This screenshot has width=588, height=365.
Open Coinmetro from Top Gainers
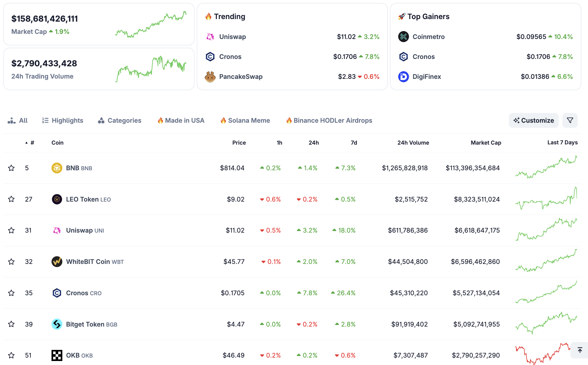[429, 37]
